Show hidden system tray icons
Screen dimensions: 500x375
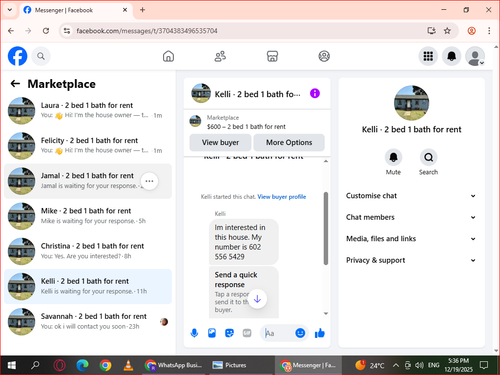pyautogui.click(x=396, y=365)
